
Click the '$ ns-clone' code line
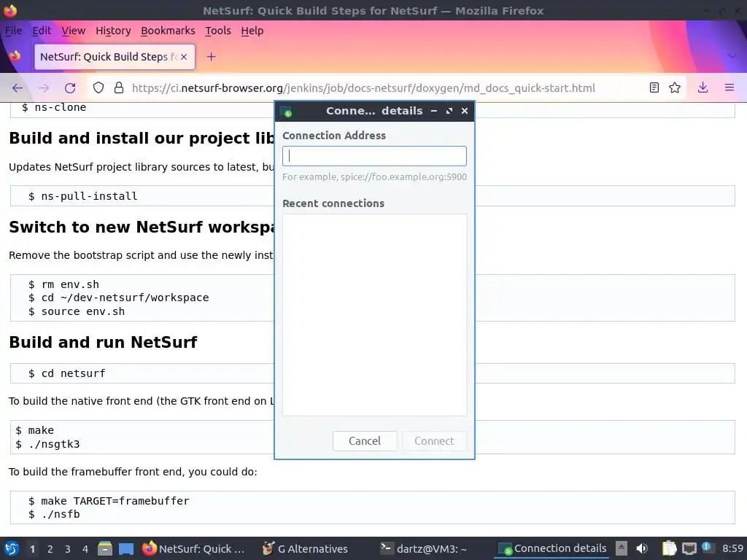click(54, 107)
